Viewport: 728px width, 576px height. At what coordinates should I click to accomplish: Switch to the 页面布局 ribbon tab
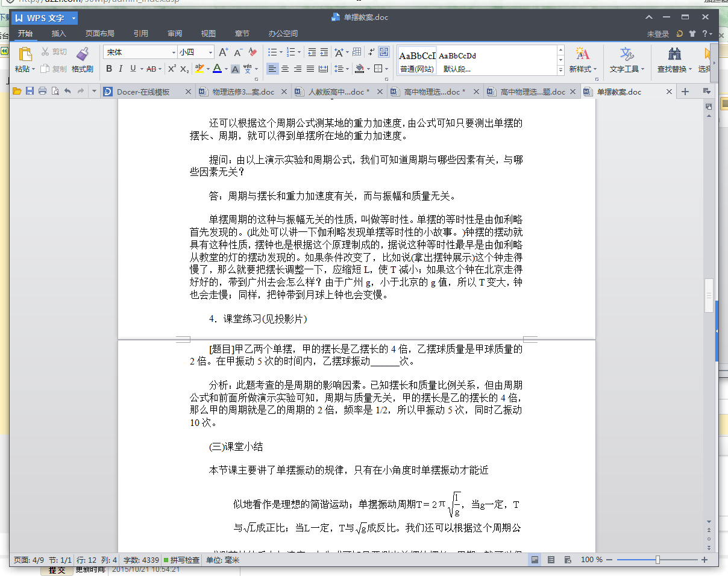100,34
